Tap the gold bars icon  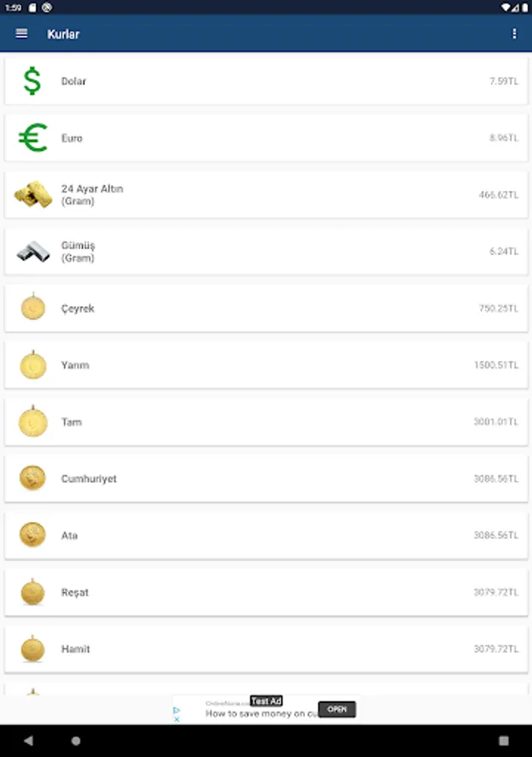[33, 194]
